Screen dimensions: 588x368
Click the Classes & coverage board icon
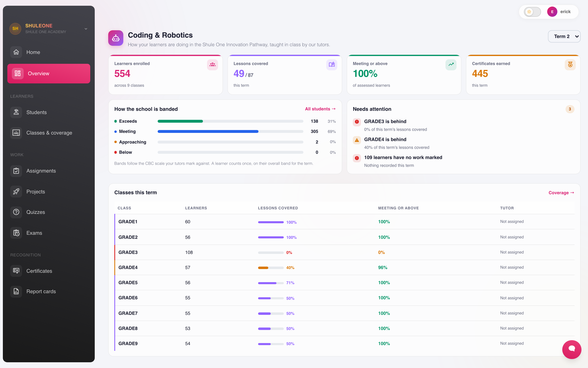pos(16,133)
